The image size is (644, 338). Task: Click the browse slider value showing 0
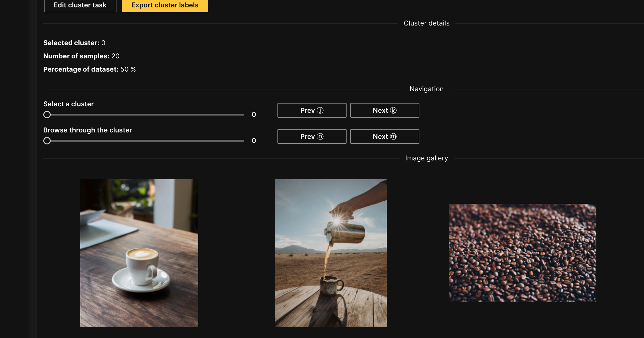[253, 140]
